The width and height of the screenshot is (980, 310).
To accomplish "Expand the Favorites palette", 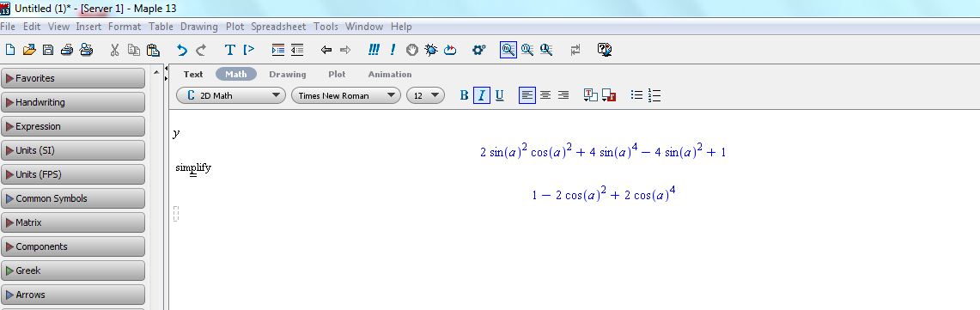I will 73,78.
